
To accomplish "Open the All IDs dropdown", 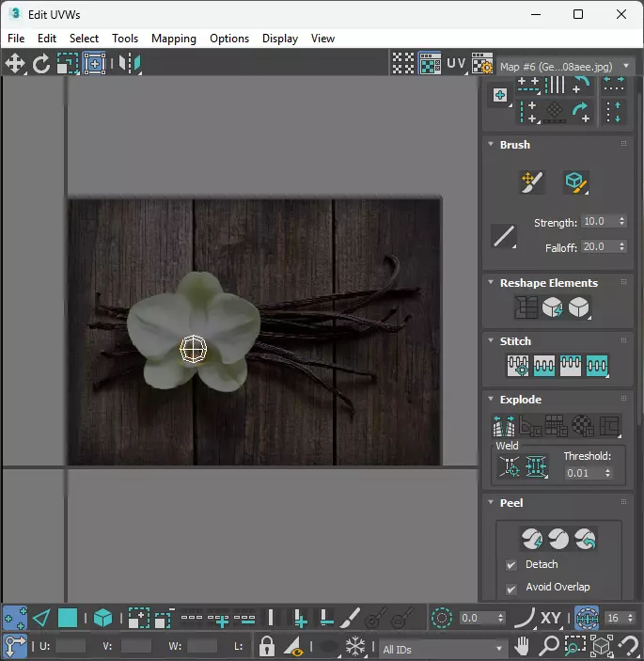I will pyautogui.click(x=442, y=648).
